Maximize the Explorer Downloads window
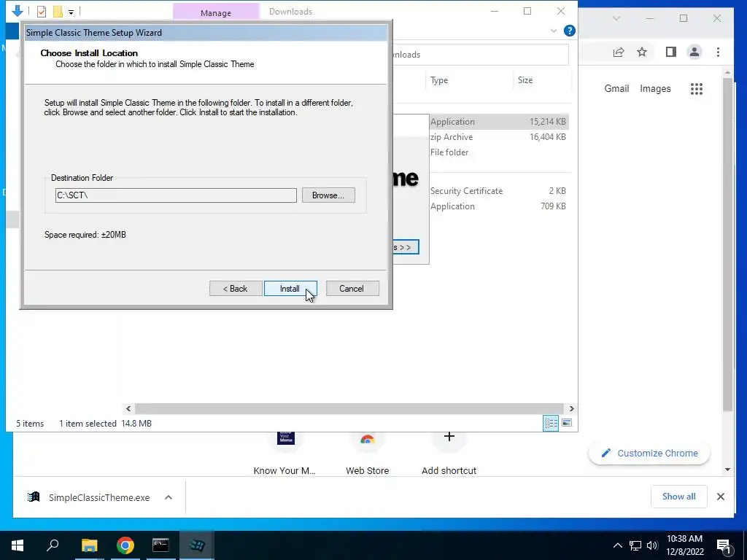The image size is (747, 560). click(527, 12)
